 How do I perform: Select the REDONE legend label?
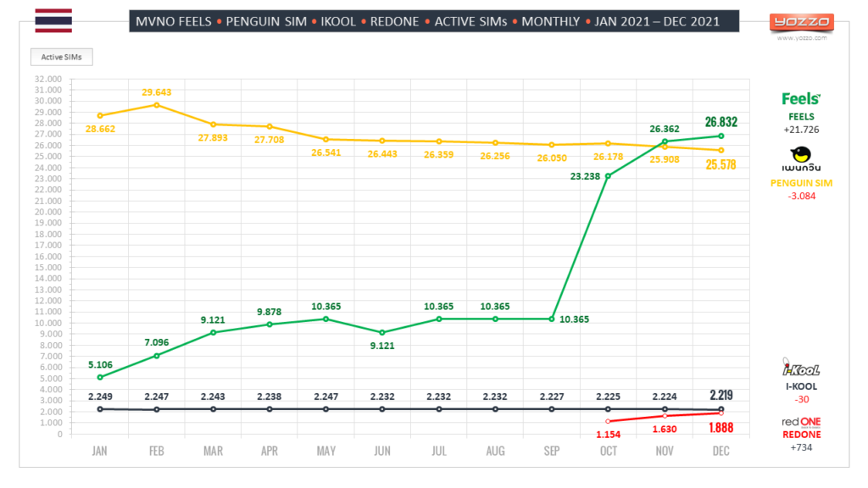pyautogui.click(x=801, y=435)
